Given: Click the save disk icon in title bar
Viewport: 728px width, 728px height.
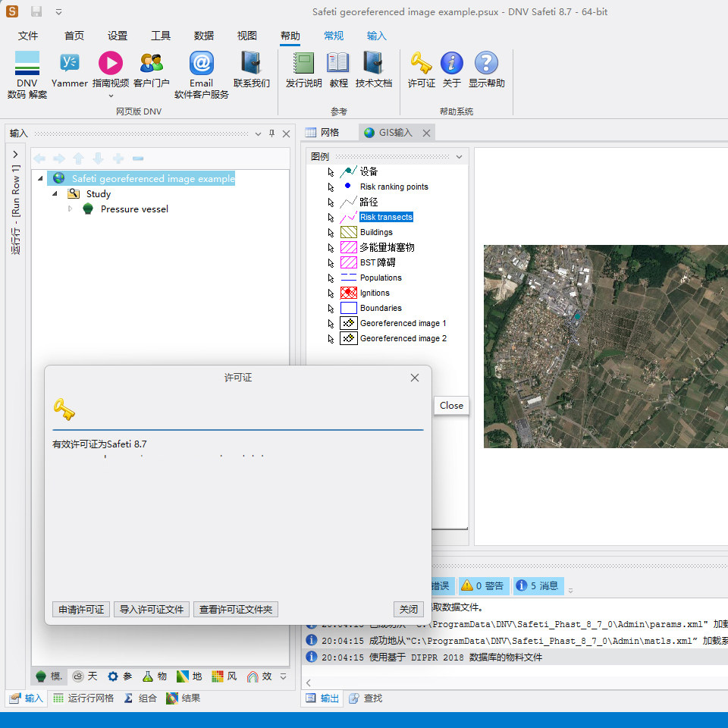Looking at the screenshot, I should click(36, 11).
